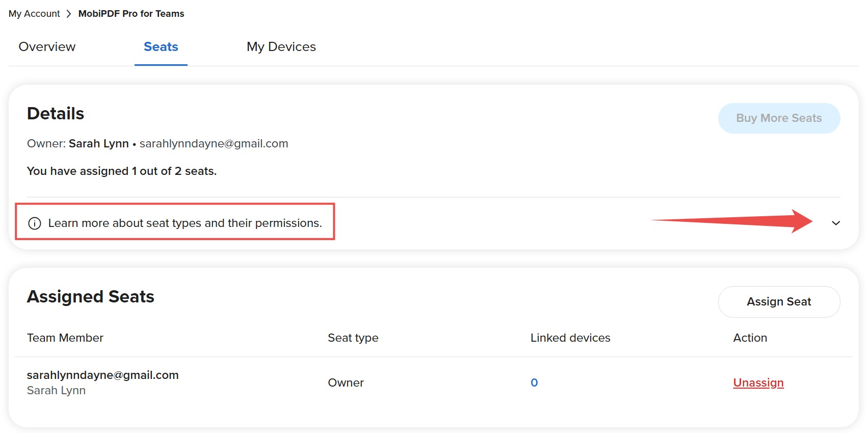Image resolution: width=868 pixels, height=433 pixels.
Task: Click the MobiPDF Pro for Teams breadcrumb
Action: click(x=131, y=14)
